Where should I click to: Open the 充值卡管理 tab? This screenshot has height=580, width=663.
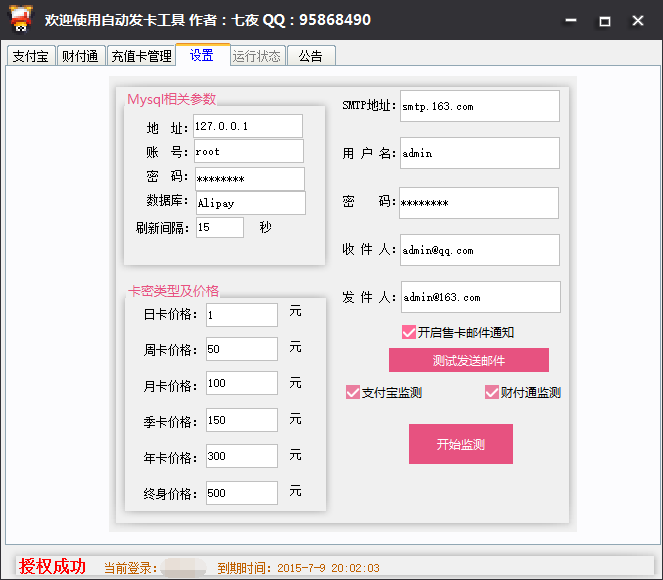(141, 55)
